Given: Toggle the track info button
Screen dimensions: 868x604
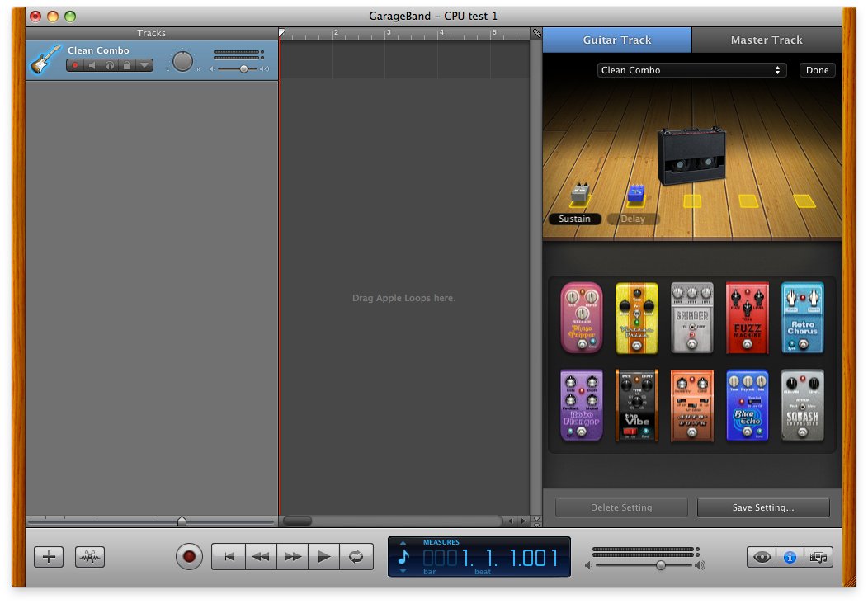Looking at the screenshot, I should [790, 557].
